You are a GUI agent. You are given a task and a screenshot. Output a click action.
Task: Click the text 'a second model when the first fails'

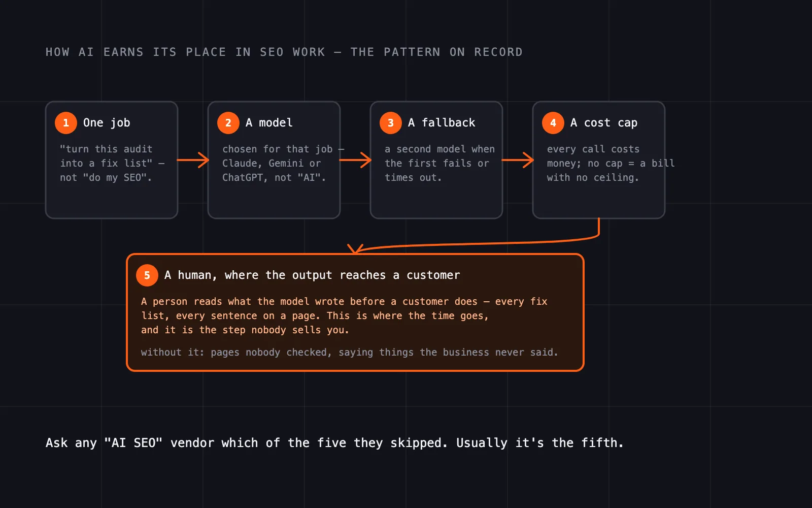coord(439,156)
